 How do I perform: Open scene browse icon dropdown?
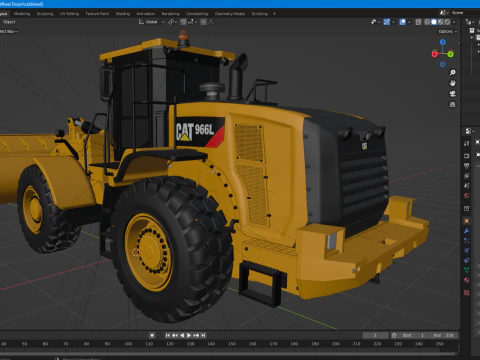tap(444, 13)
